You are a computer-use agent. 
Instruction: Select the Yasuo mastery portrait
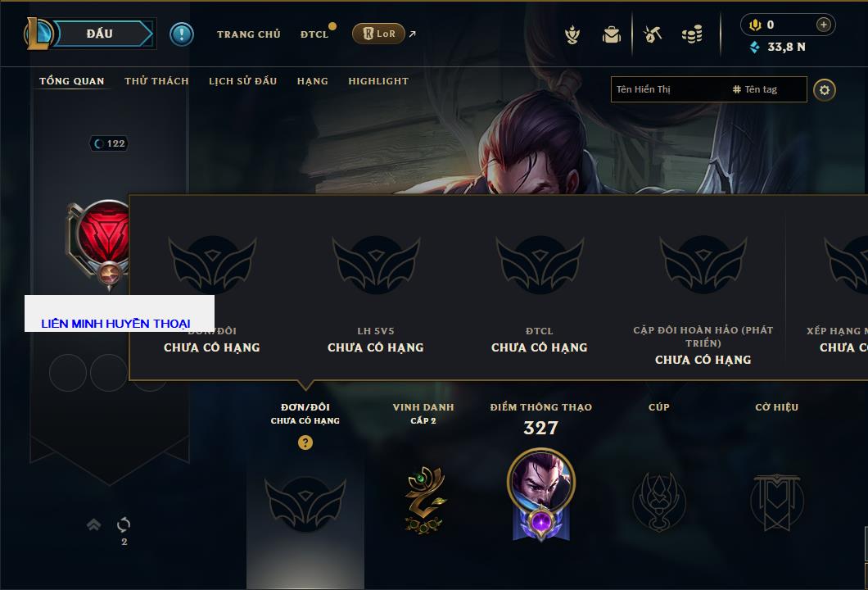point(540,495)
